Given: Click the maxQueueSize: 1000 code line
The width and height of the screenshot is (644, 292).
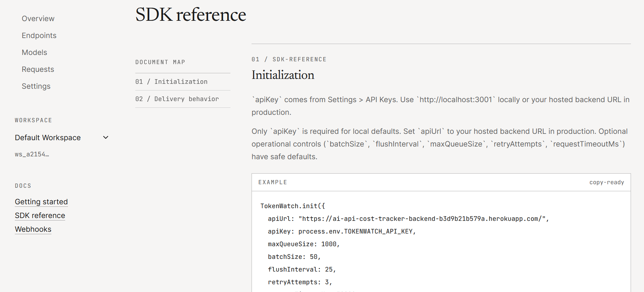Looking at the screenshot, I should tap(304, 244).
